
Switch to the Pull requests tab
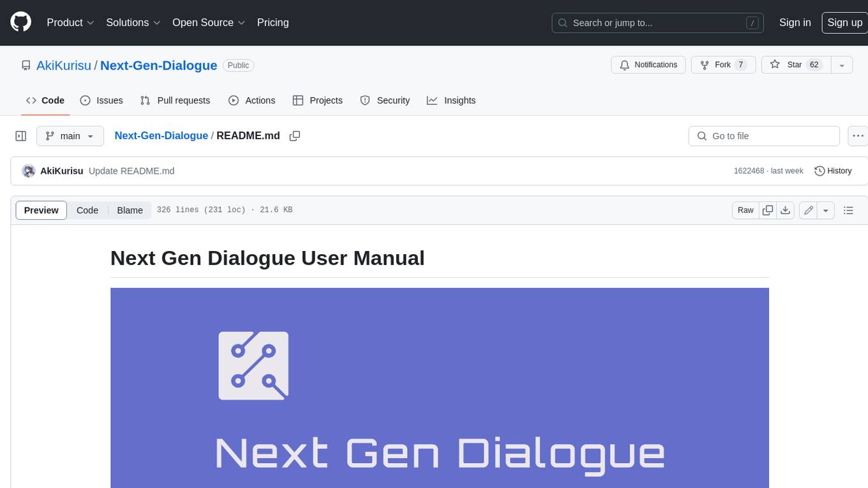click(175, 100)
